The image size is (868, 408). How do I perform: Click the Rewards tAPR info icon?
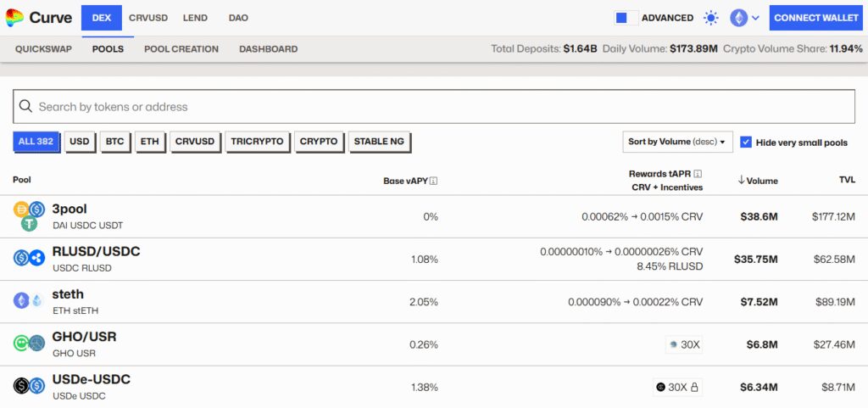click(x=698, y=174)
